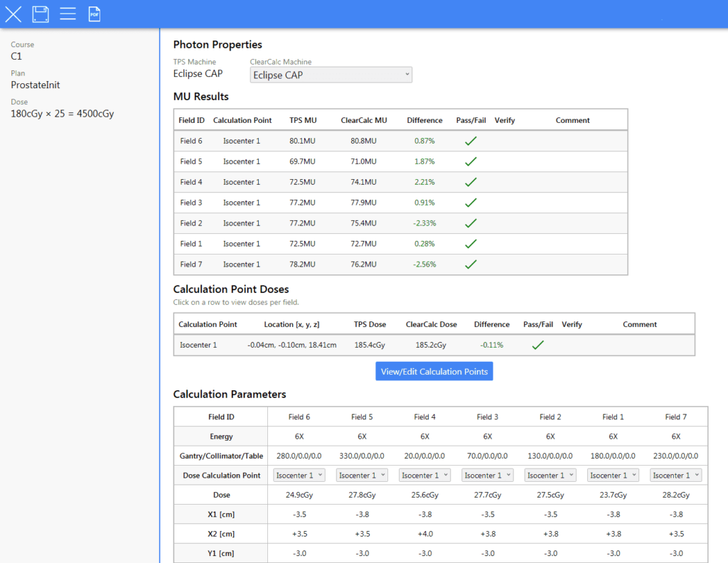
Task: Open the Dose Calculation Point dropdown for Field 7
Action: [674, 475]
